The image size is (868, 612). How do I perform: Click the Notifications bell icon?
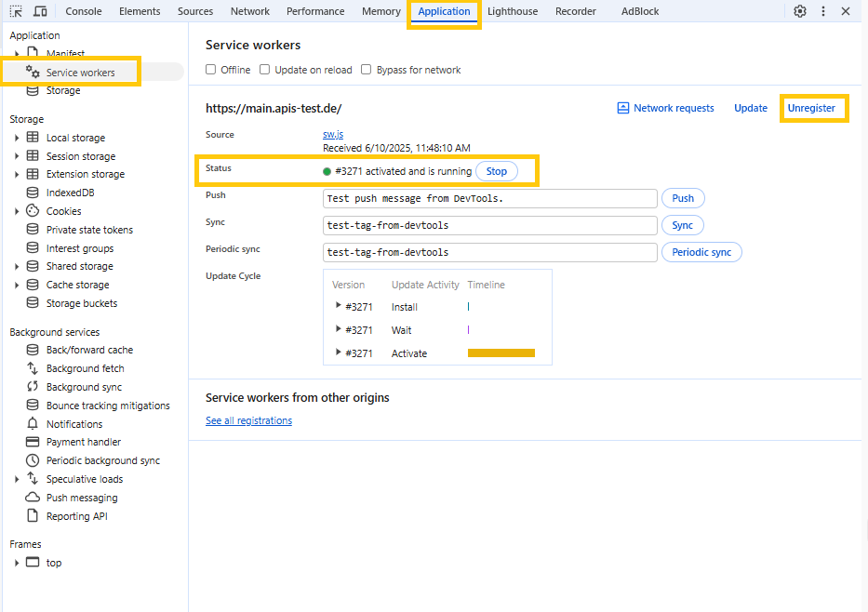(33, 424)
